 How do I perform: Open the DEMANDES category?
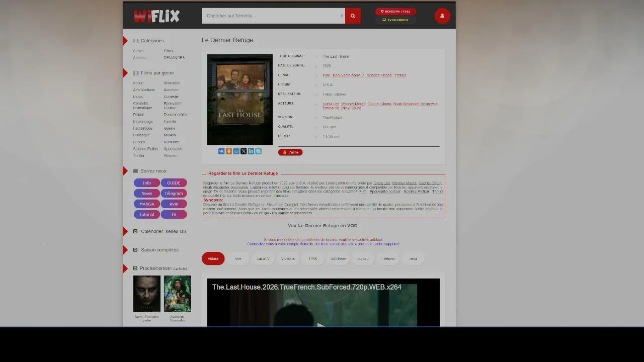coord(174,58)
